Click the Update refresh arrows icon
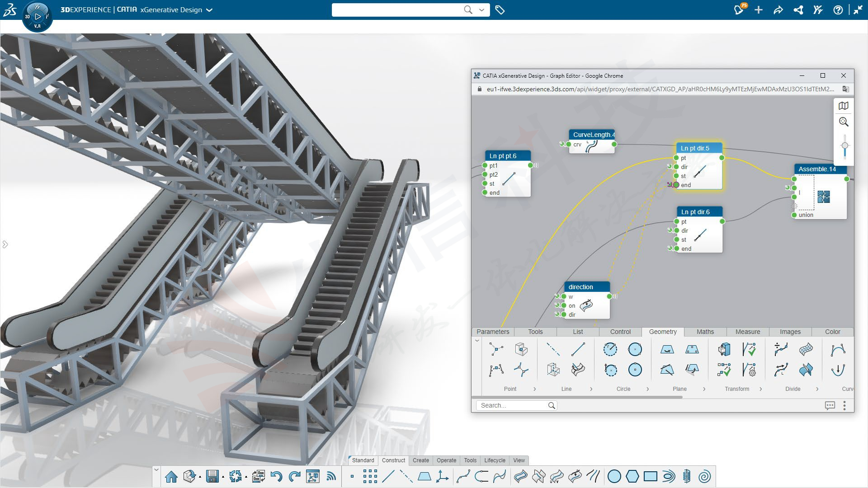 (235, 476)
